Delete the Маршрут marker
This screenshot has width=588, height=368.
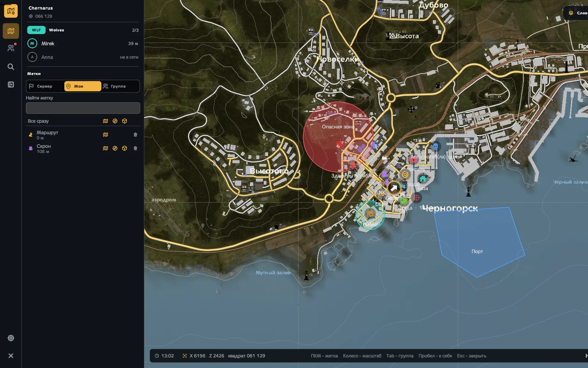[135, 135]
